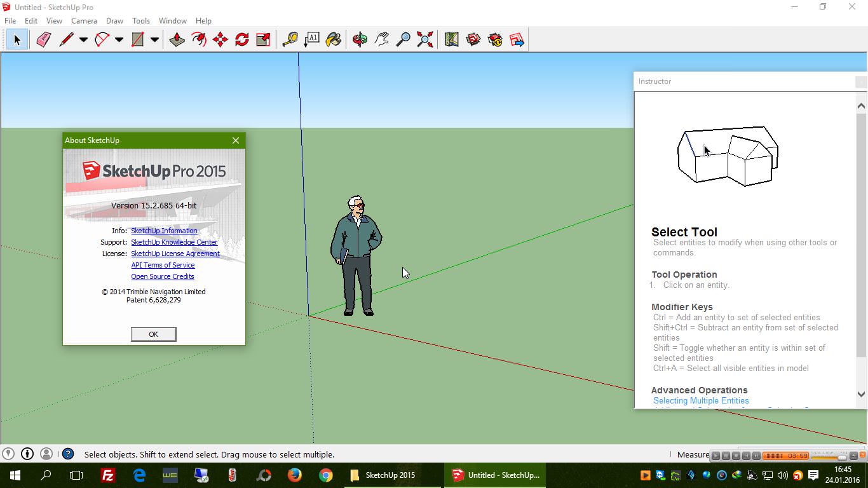The image size is (868, 488).
Task: Select the arrow Select tool in toolbar
Action: pyautogui.click(x=17, y=39)
